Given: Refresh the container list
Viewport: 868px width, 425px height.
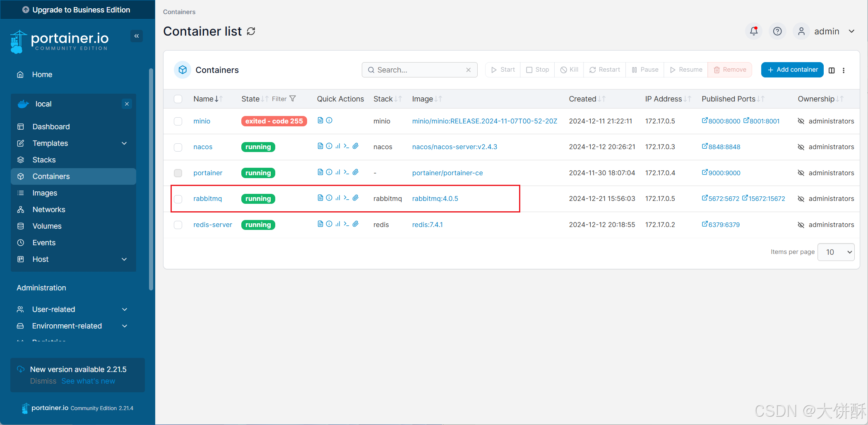Looking at the screenshot, I should coord(251,31).
